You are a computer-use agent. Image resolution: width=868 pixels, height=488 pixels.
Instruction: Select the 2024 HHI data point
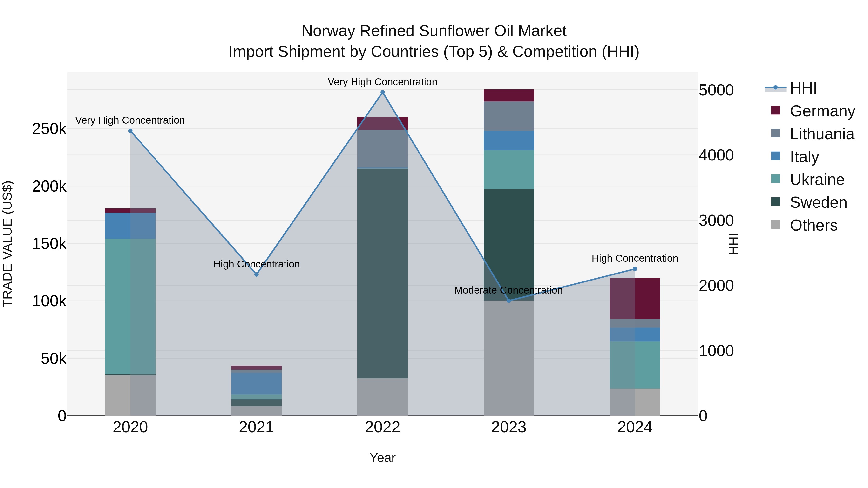pos(635,269)
